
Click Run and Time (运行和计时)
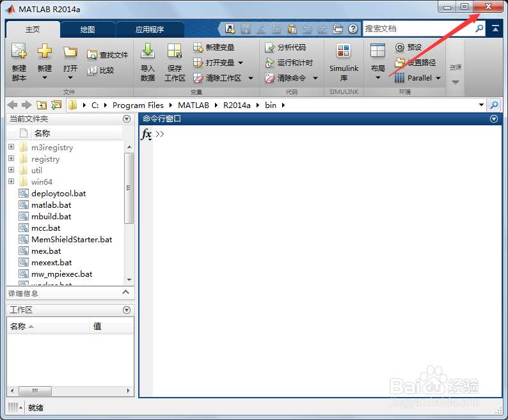click(289, 63)
